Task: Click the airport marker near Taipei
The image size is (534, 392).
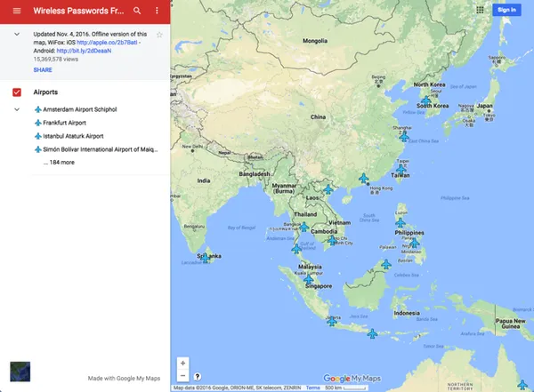Action: point(400,169)
